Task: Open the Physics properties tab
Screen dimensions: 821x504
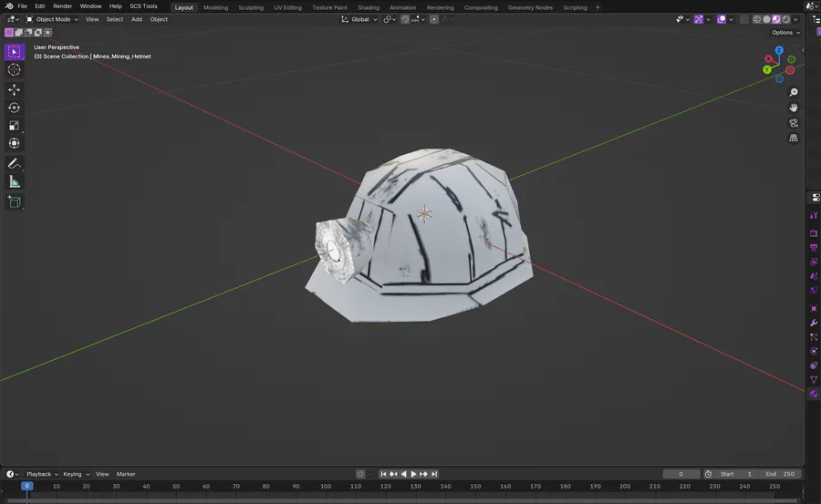Action: (814, 351)
